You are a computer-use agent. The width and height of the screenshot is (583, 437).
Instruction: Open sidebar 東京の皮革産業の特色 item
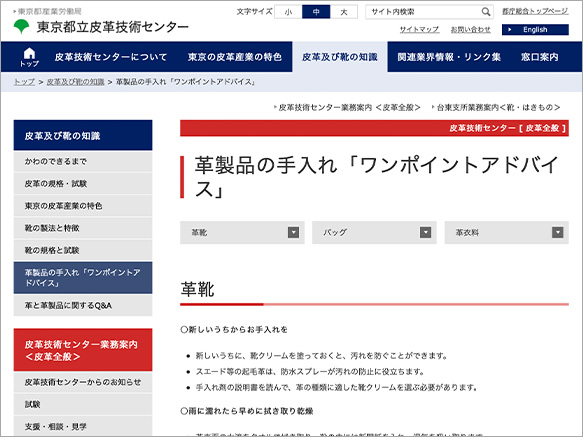click(83, 206)
